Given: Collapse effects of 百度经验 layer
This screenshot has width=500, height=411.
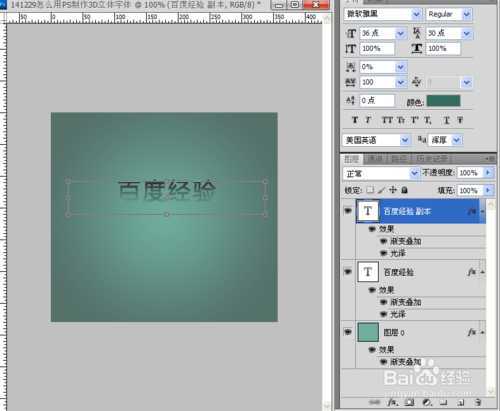Looking at the screenshot, I should (x=482, y=272).
